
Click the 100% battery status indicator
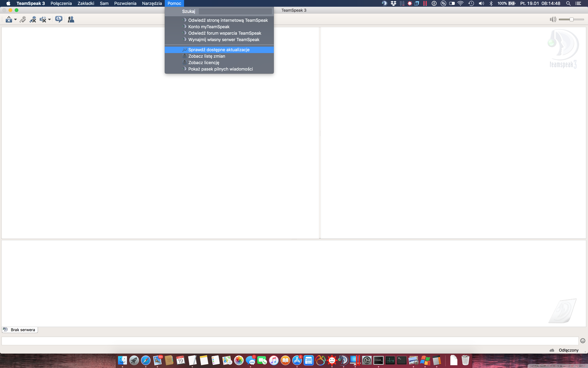click(506, 3)
